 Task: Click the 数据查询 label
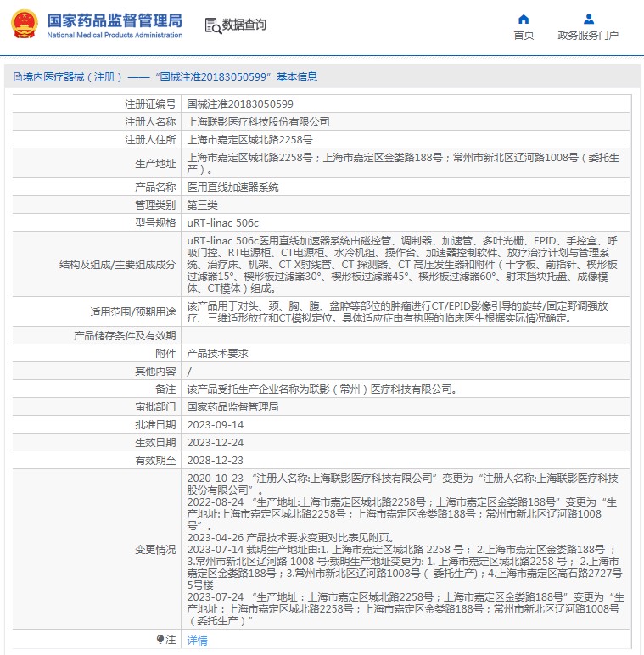coord(244,25)
